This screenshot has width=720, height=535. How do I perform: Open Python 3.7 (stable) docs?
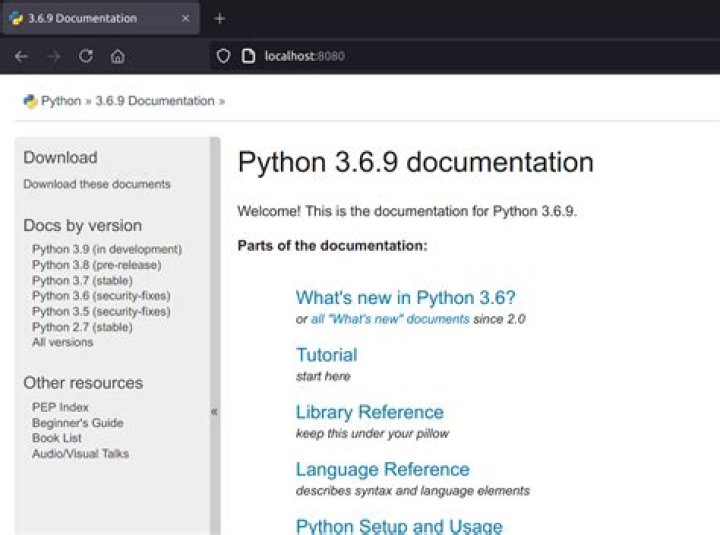point(82,281)
